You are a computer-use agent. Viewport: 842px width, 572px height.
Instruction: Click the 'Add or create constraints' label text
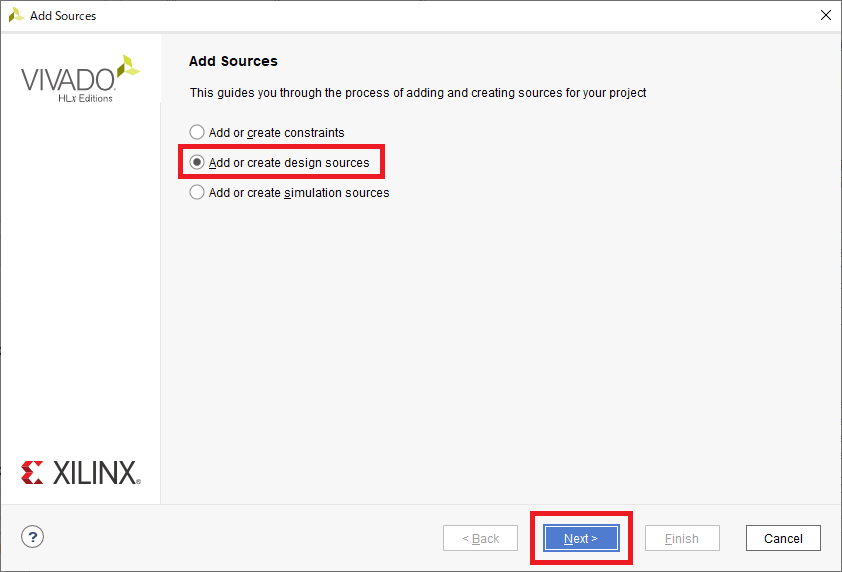coord(276,132)
